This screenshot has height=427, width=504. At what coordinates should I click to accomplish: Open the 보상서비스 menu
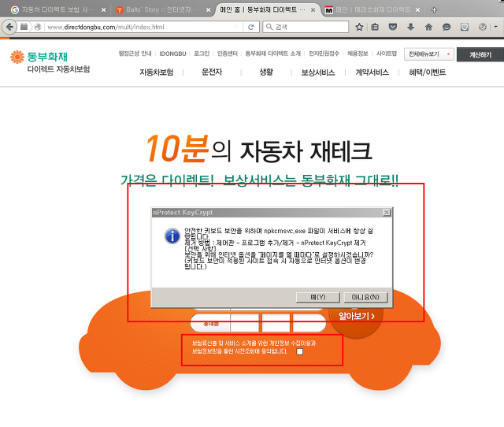tap(318, 72)
